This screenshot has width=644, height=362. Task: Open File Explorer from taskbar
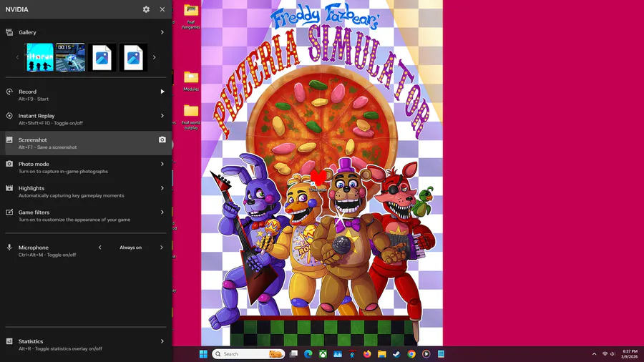click(x=382, y=354)
